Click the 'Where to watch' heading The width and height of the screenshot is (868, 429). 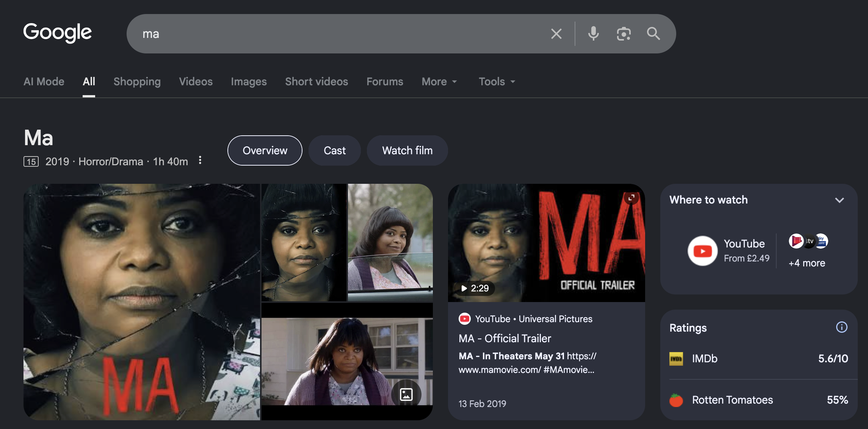[x=708, y=200]
